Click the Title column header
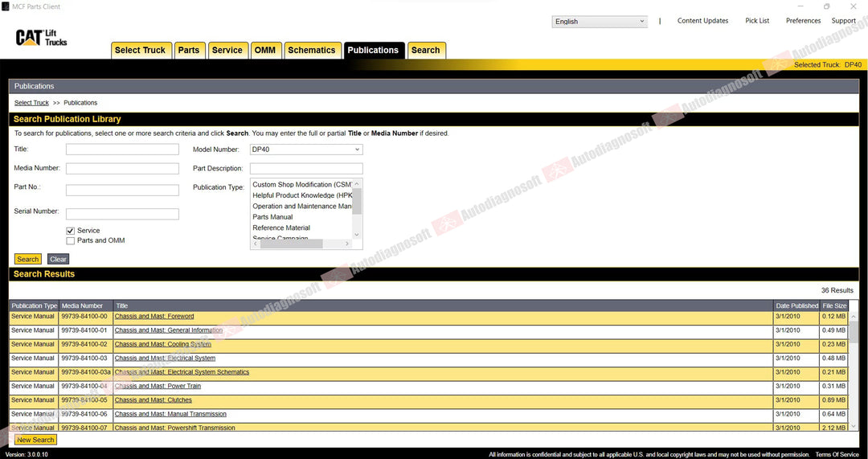This screenshot has height=459, width=868. (443, 305)
